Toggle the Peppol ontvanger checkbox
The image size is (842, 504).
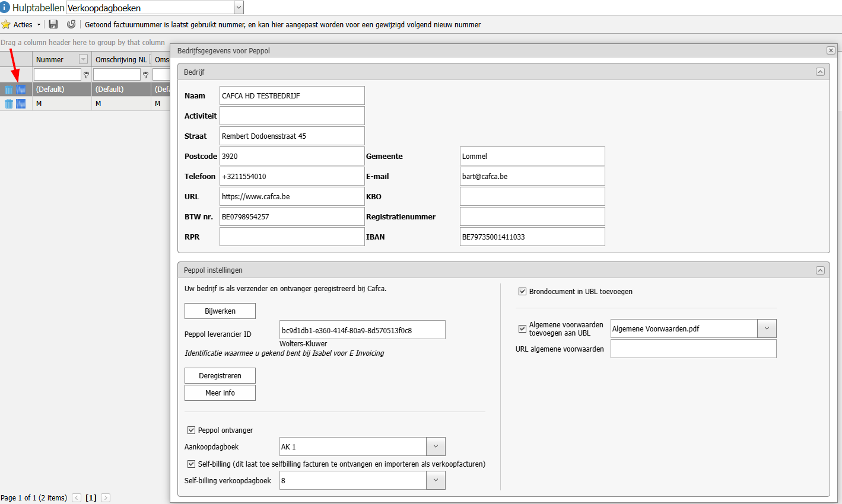[x=191, y=430]
